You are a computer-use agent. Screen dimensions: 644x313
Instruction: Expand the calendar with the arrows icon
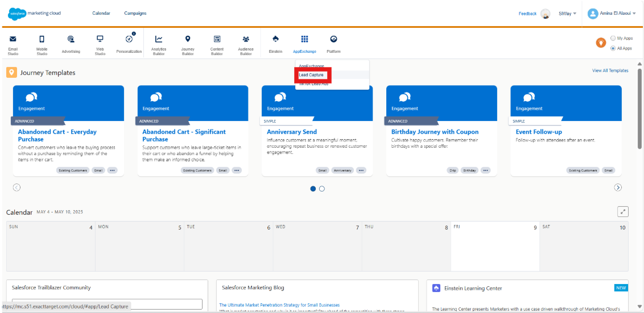click(623, 212)
